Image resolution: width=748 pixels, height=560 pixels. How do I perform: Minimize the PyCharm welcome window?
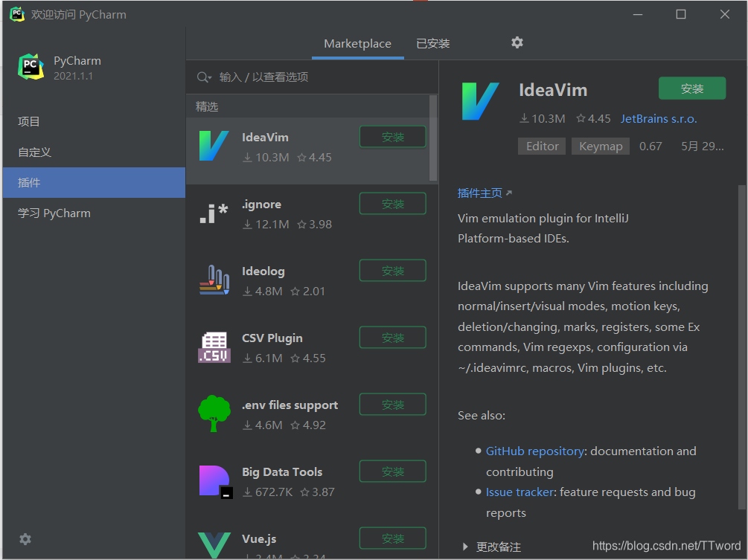click(638, 14)
